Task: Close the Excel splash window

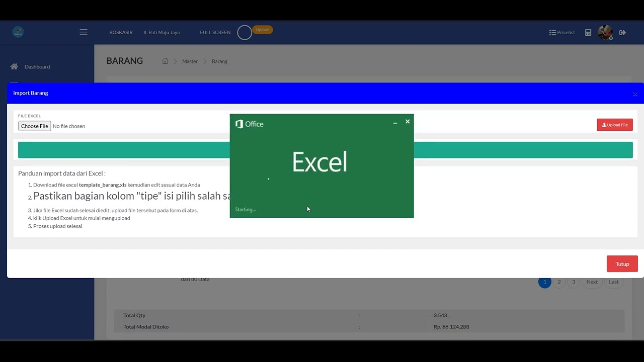Action: tap(408, 122)
